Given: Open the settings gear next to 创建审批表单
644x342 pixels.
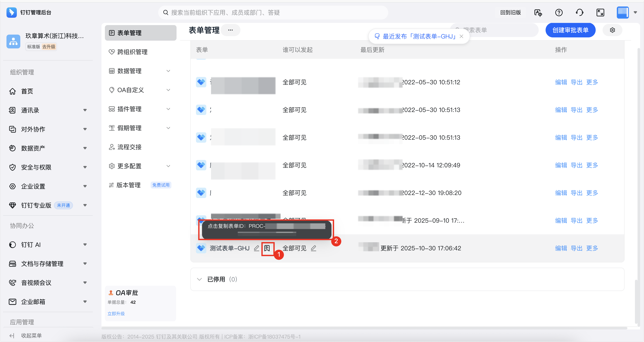Looking at the screenshot, I should (x=612, y=30).
